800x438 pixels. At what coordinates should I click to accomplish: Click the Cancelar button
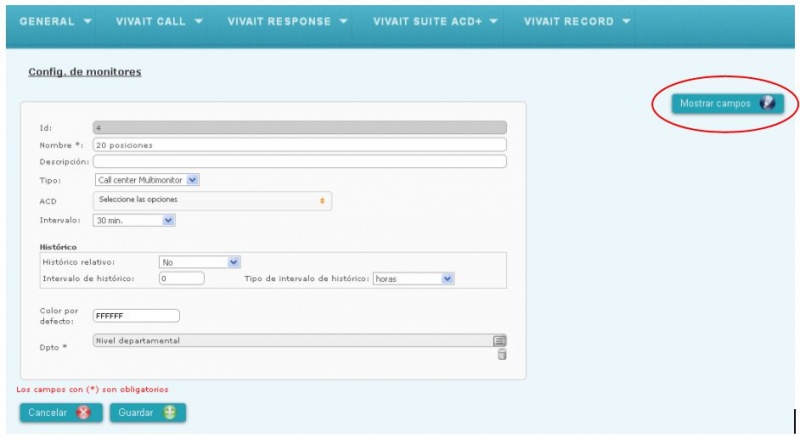point(61,412)
